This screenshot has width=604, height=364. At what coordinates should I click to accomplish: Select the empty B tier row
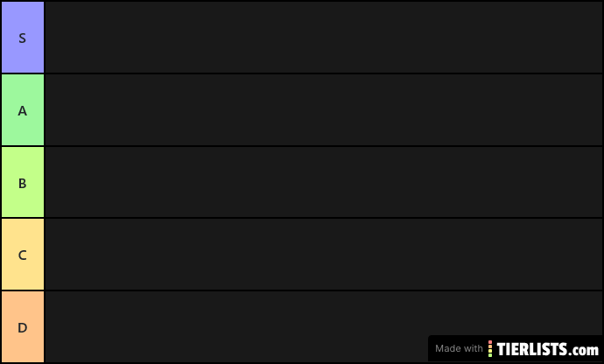323,183
